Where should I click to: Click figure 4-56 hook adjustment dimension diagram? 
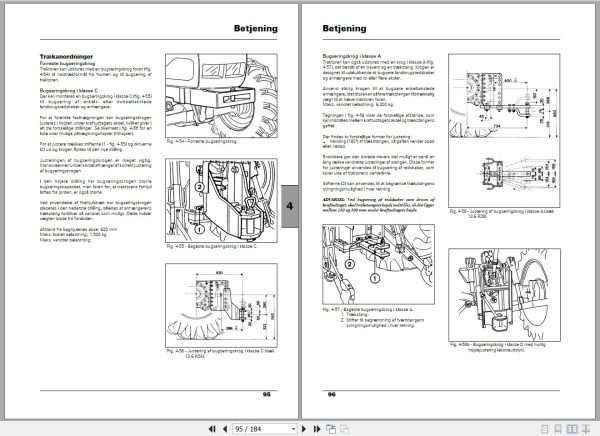pos(221,305)
